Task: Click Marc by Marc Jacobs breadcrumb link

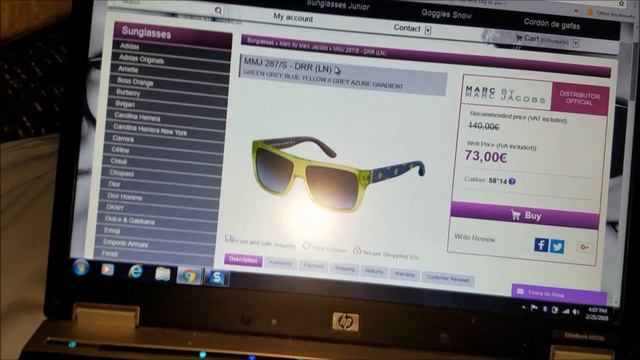Action: click(303, 46)
